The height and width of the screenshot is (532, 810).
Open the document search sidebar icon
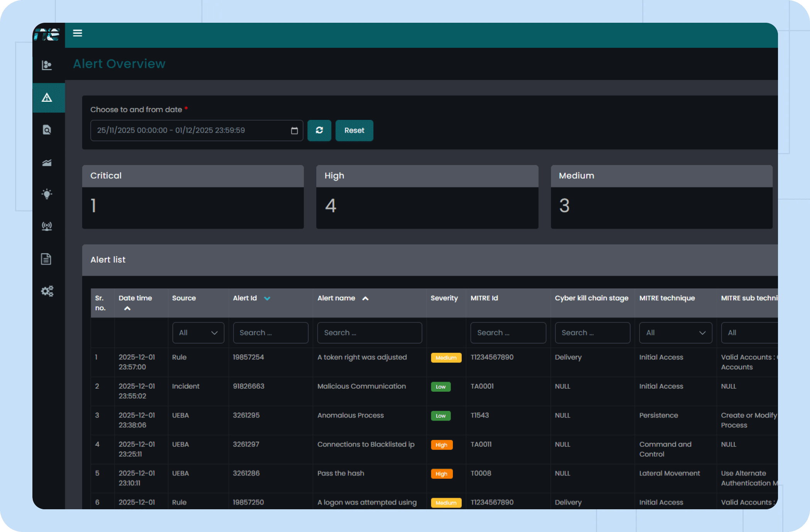[47, 130]
